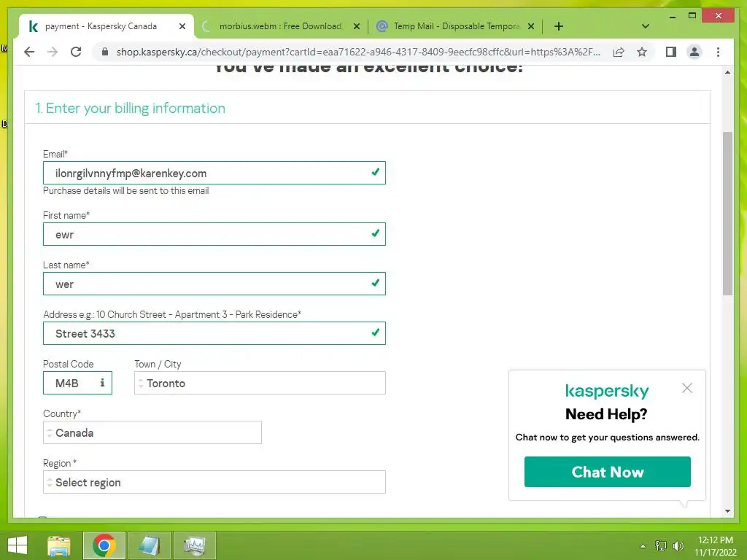Screen dimensions: 747x560
Task: Open the Town / City dropdown
Action: [x=260, y=383]
